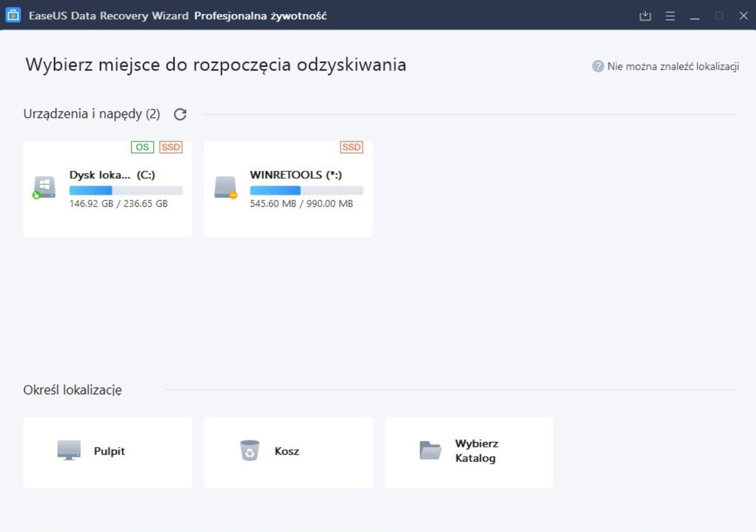Click the 'Urządzenia i napędy (2)' heading

[x=92, y=114]
